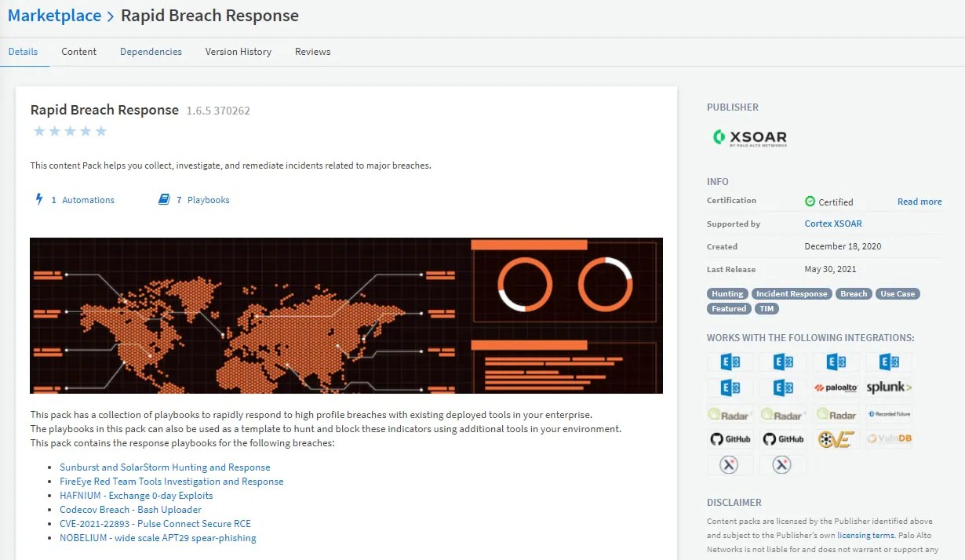The width and height of the screenshot is (965, 560).
Task: Switch to the Content tab
Action: click(78, 52)
